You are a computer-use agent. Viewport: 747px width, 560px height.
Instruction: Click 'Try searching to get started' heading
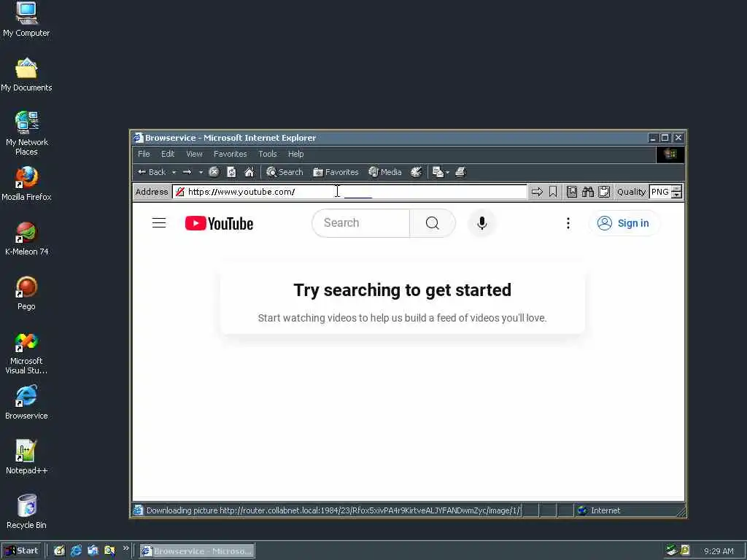point(402,290)
